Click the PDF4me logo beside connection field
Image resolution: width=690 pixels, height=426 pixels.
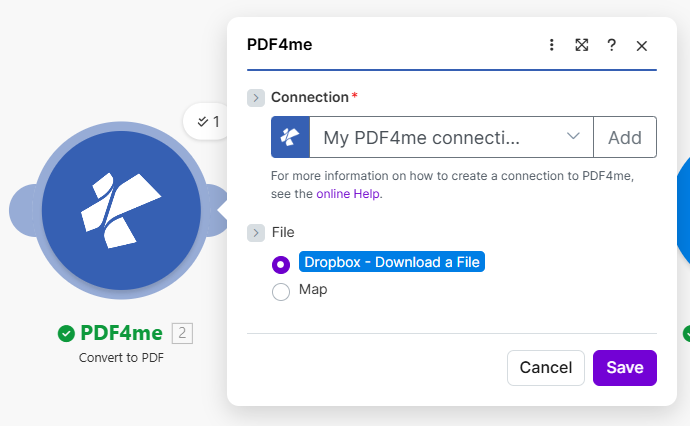click(x=290, y=137)
